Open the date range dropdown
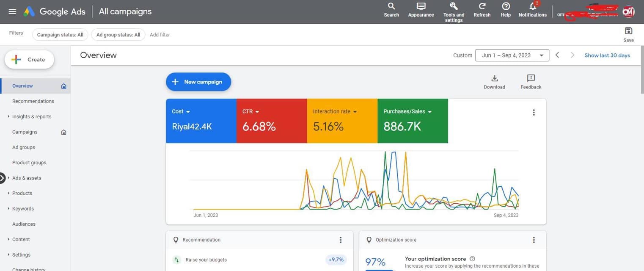Image resolution: width=644 pixels, height=271 pixels. (x=512, y=55)
